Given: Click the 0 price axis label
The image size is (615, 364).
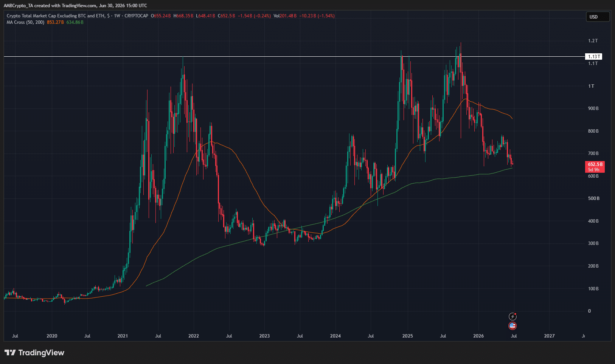Looking at the screenshot, I should tap(589, 311).
